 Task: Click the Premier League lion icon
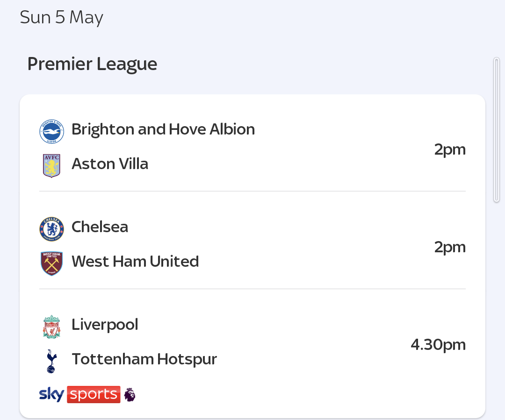[x=130, y=395]
